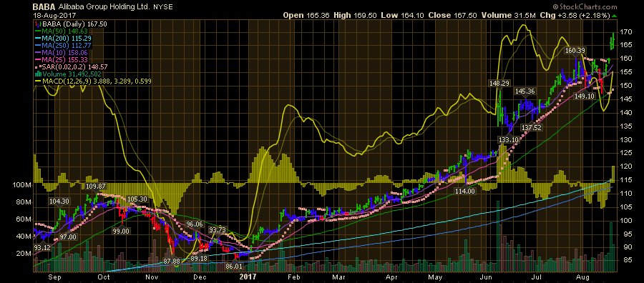Click the 2017 year axis label

[x=248, y=277]
